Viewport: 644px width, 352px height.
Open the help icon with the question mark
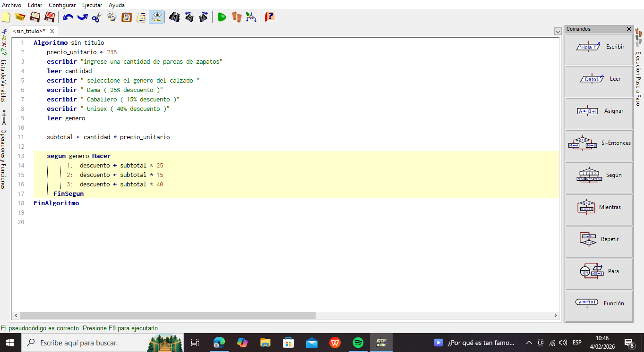[269, 17]
